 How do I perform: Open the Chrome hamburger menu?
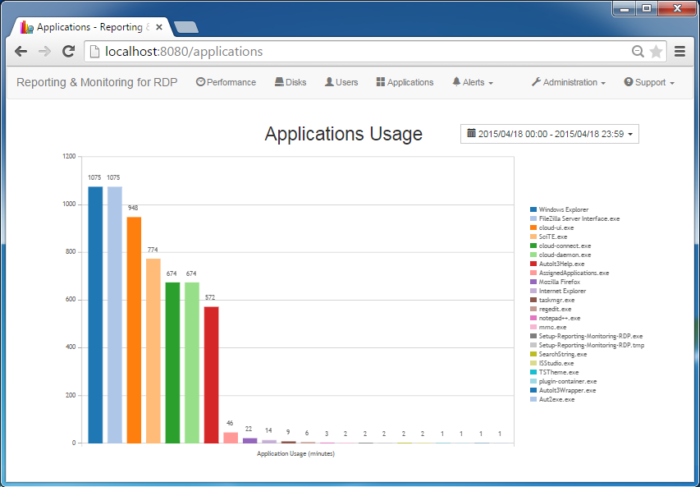[x=679, y=51]
